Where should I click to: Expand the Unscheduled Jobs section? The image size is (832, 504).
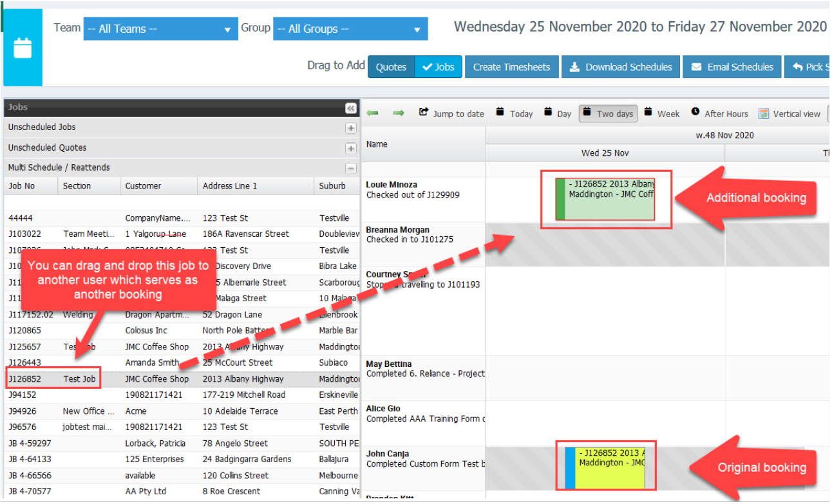[350, 128]
